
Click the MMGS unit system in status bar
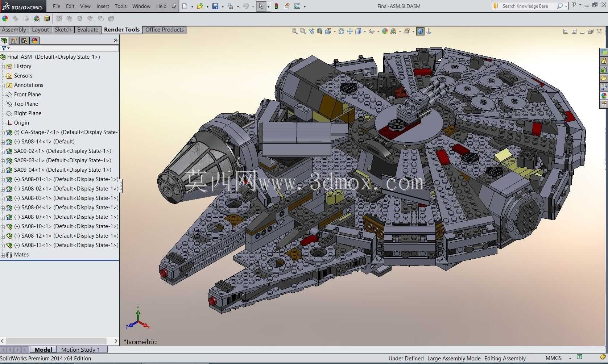[554, 358]
